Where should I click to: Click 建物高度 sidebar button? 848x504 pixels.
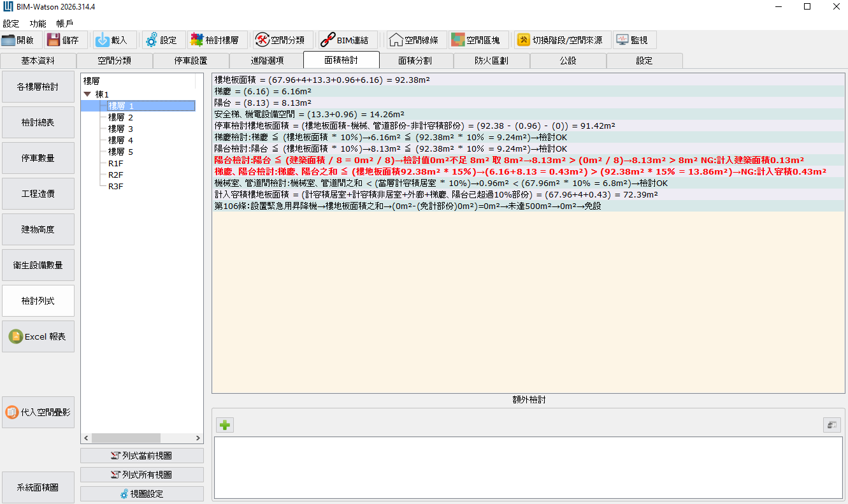tap(38, 229)
